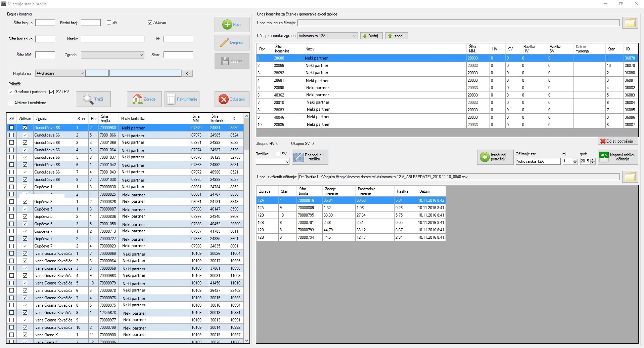Click the Izmjena pencil edit button
Image resolution: width=644 pixels, height=348 pixels.
click(x=232, y=43)
